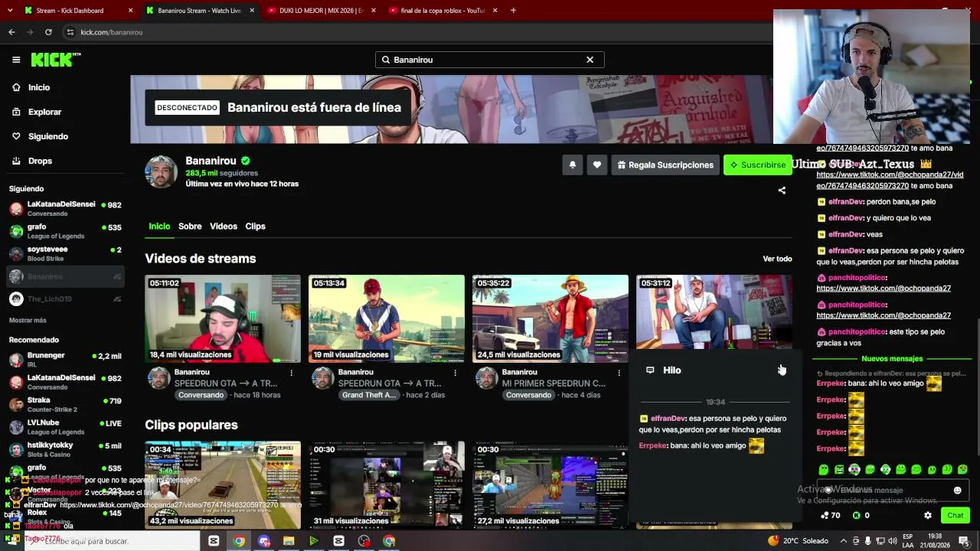Open the 05:13:34 stream video thumbnail
This screenshot has width=980, height=551.
click(x=387, y=318)
